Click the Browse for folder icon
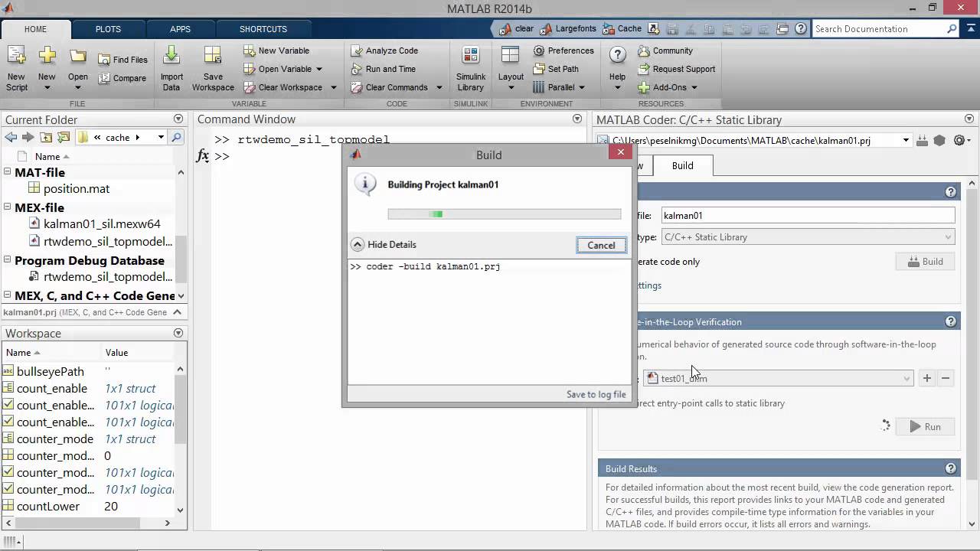The image size is (980, 551). (x=64, y=138)
